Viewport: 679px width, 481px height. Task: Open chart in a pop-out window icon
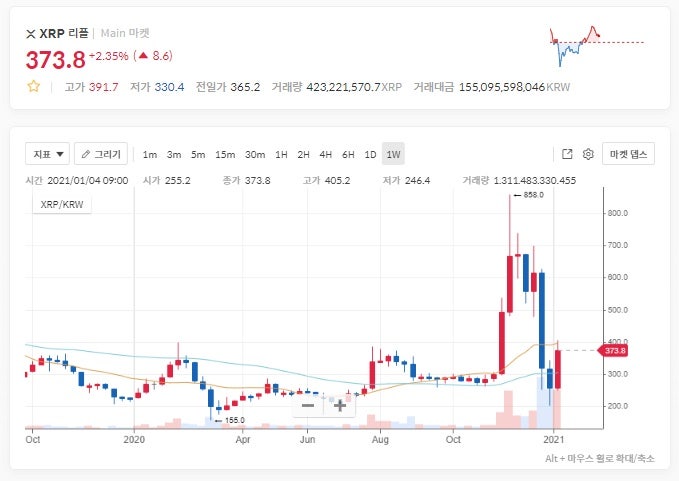coord(567,154)
